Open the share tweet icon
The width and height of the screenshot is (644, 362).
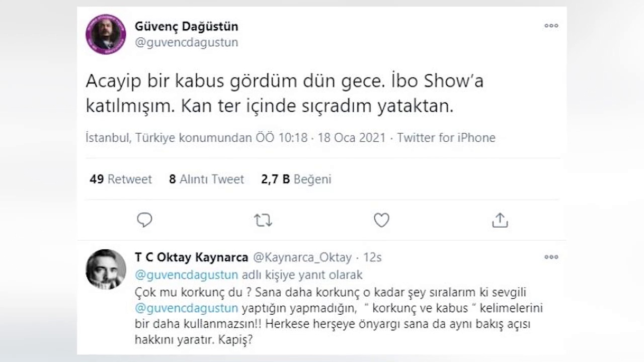pos(500,220)
